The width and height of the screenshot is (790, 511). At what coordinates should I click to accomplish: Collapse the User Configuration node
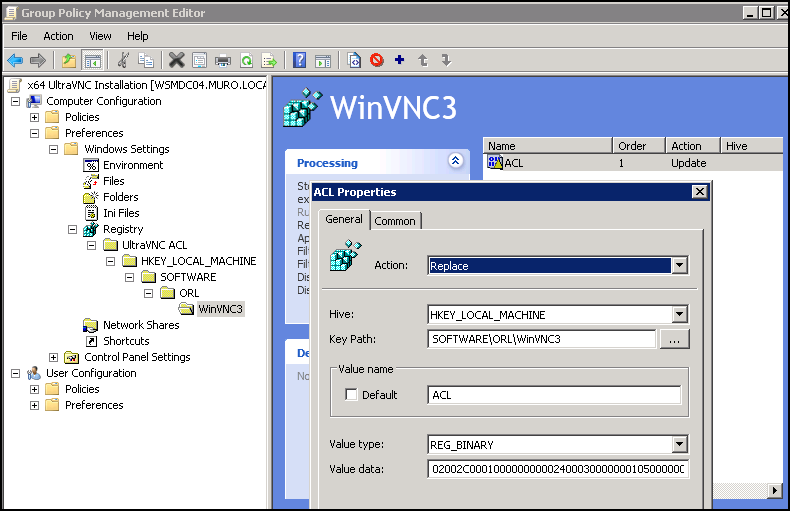[x=16, y=373]
